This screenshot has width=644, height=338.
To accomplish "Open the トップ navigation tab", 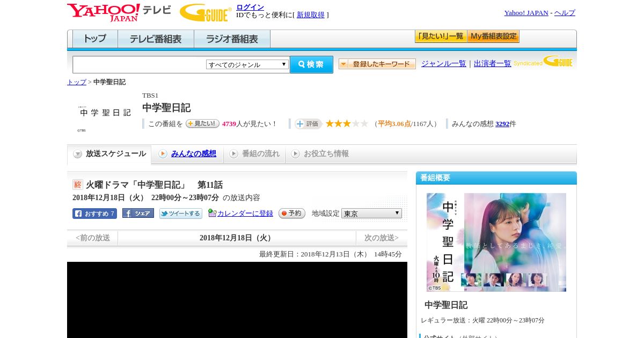I will (x=95, y=39).
